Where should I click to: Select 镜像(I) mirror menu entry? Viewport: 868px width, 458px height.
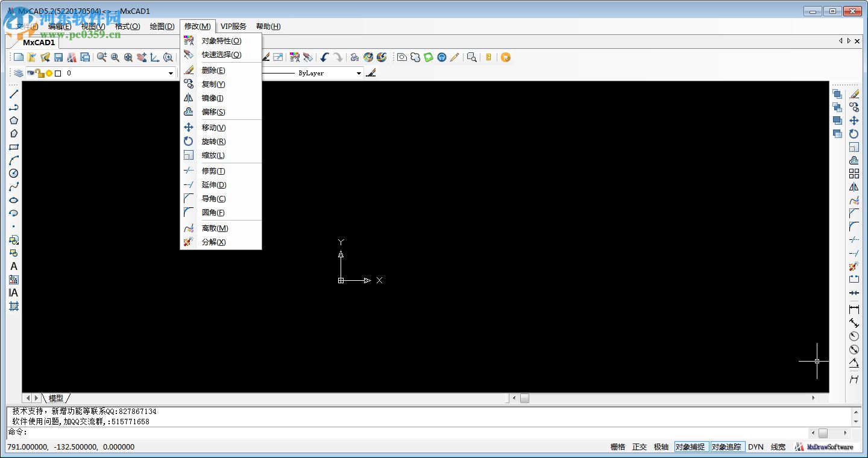pos(221,98)
